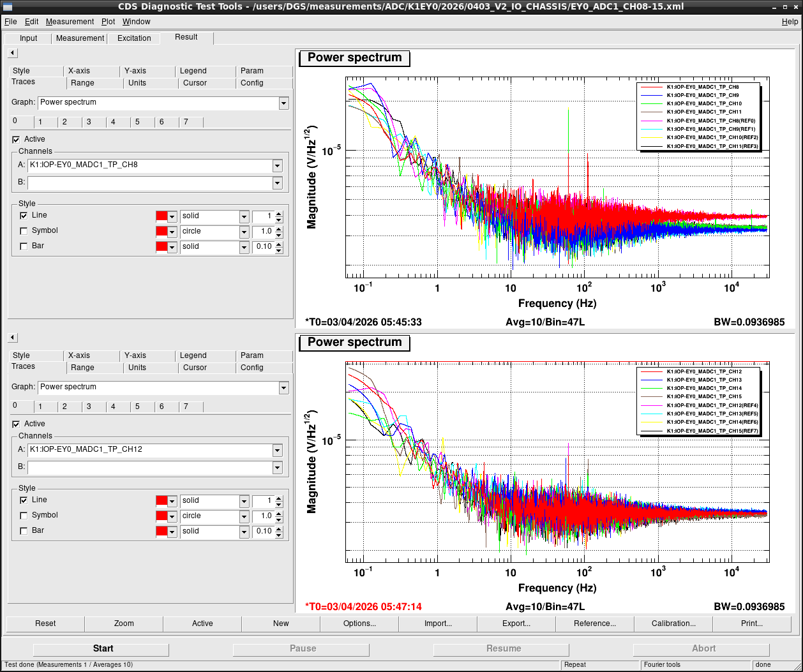Open channel A dropdown showing MADC1_TP_CH12

pos(277,450)
